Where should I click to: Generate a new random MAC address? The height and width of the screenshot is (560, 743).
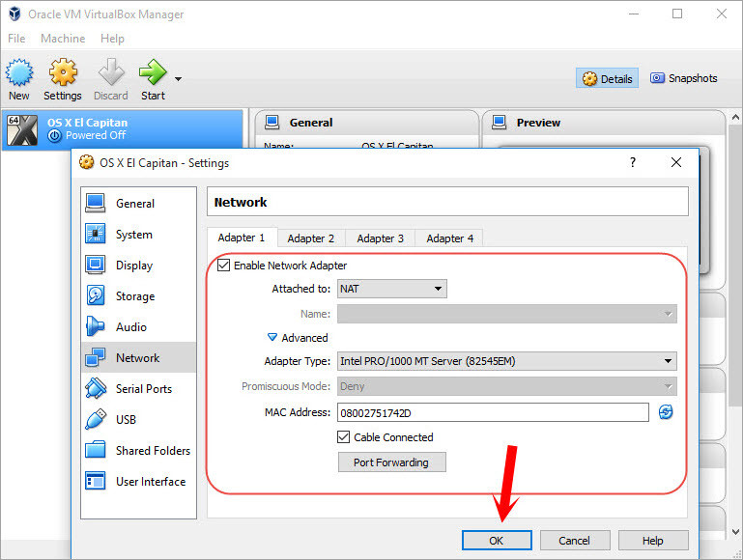[x=666, y=412]
